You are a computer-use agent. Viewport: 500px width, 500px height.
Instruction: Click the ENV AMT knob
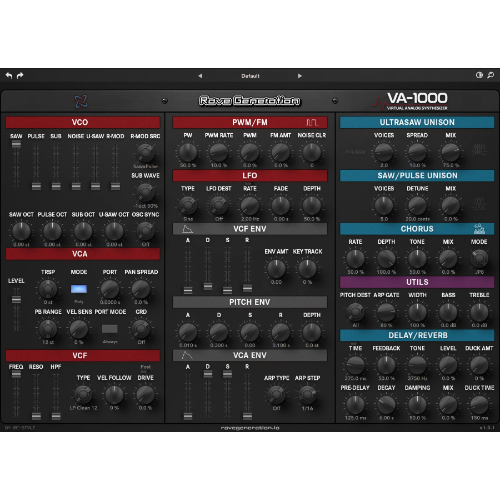coord(276,269)
